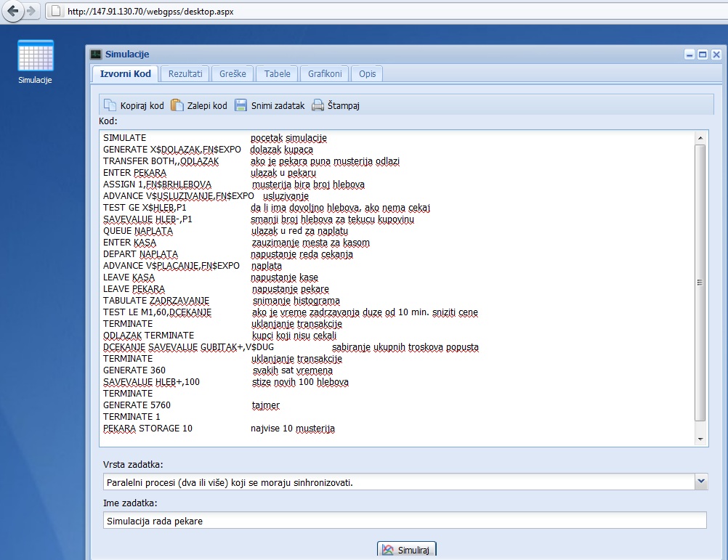This screenshot has width=728, height=560.
Task: Click the Snimi zadatak save icon
Action: (240, 105)
